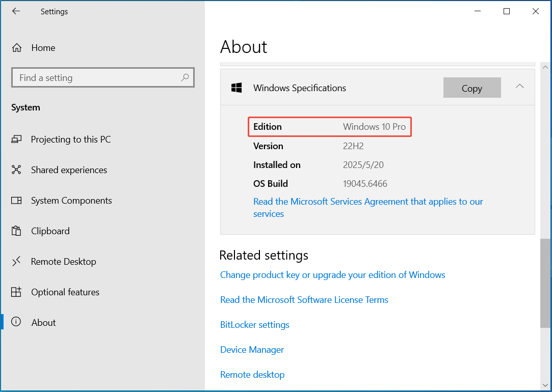Click the up arrow on the scrollbar

[545, 67]
